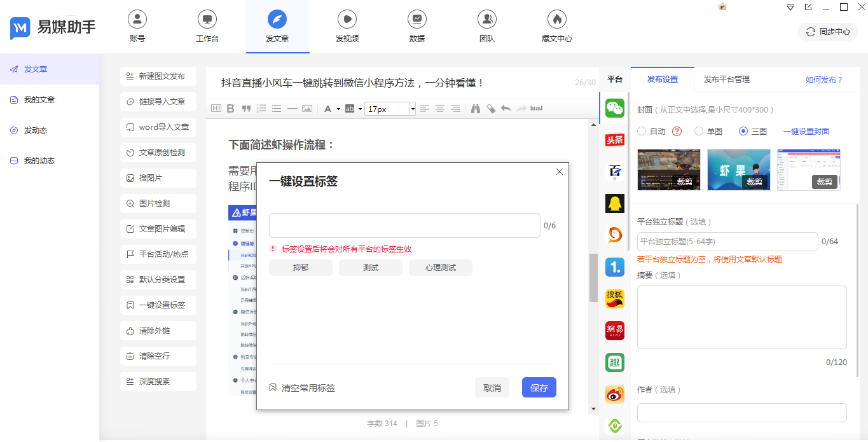This screenshot has height=442, width=868.
Task: Click the 平台独立标题 input field
Action: (x=727, y=242)
